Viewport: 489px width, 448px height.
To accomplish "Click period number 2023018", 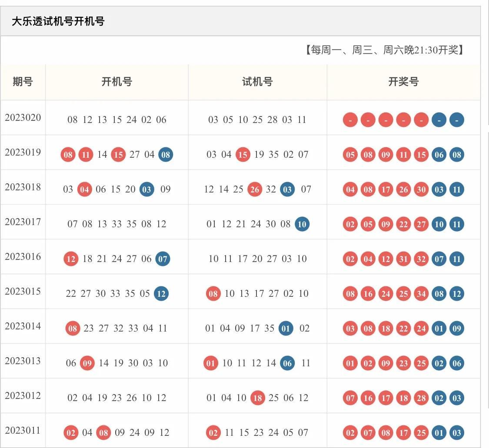I will coord(23,187).
